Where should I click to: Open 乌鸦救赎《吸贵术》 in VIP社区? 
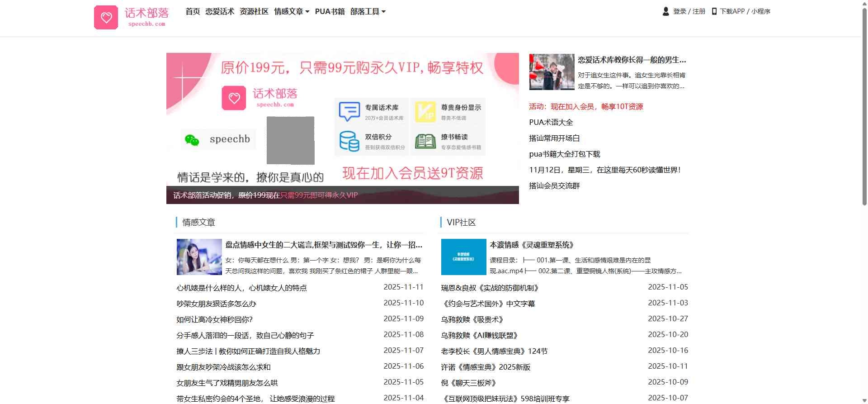472,319
